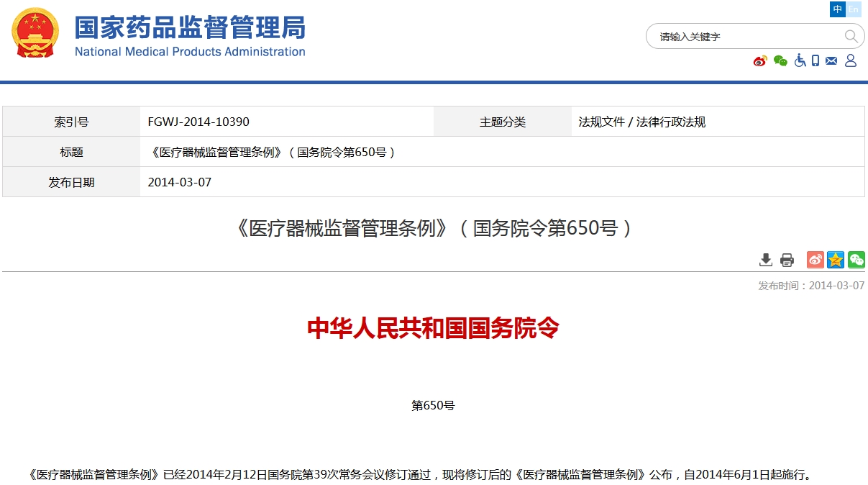This screenshot has width=868, height=485.
Task: Share the article via WeChat
Action: (856, 260)
